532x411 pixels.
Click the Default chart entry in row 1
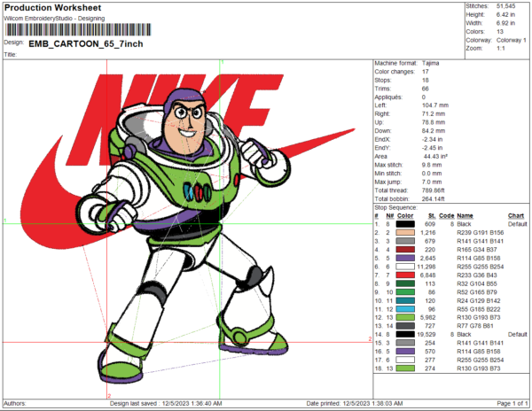[518, 224]
